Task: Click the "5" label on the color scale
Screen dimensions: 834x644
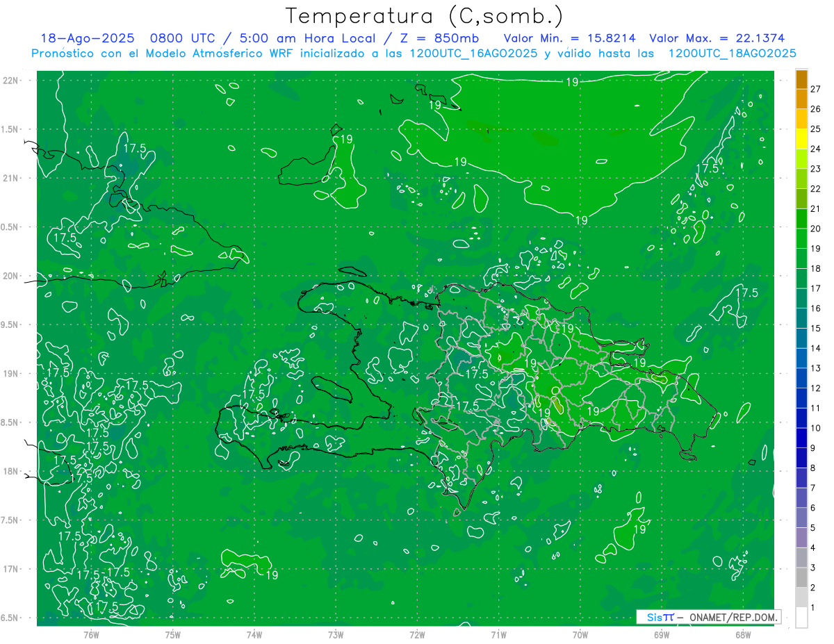Action: [x=813, y=528]
